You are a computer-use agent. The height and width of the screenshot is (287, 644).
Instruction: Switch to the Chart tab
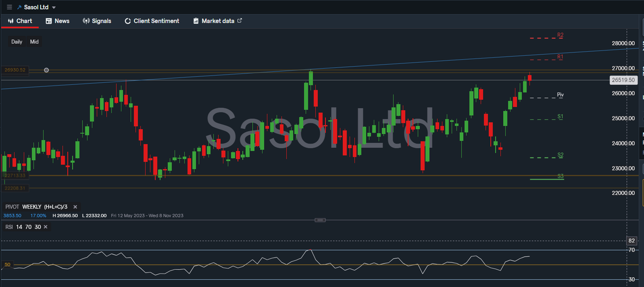(20, 21)
